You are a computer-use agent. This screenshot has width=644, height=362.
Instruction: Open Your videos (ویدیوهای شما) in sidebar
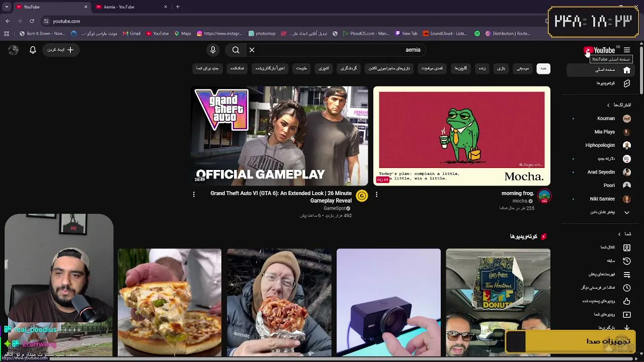click(x=600, y=315)
